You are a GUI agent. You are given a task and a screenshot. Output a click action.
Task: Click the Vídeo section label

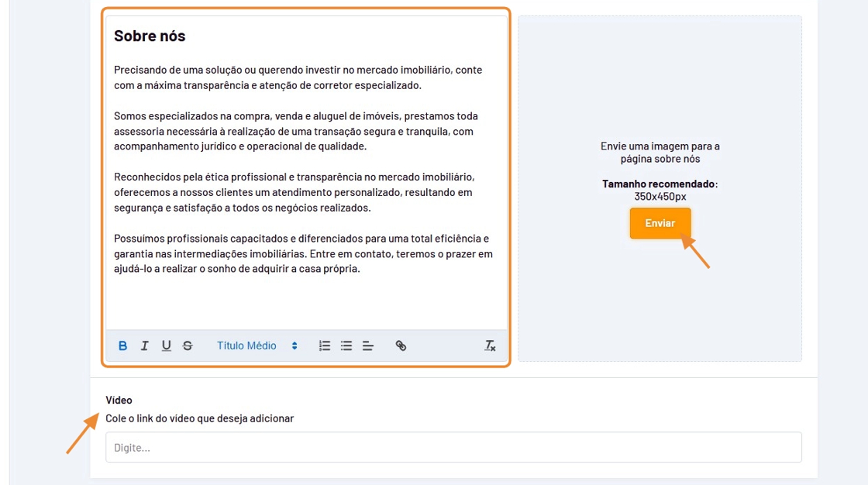pyautogui.click(x=119, y=400)
